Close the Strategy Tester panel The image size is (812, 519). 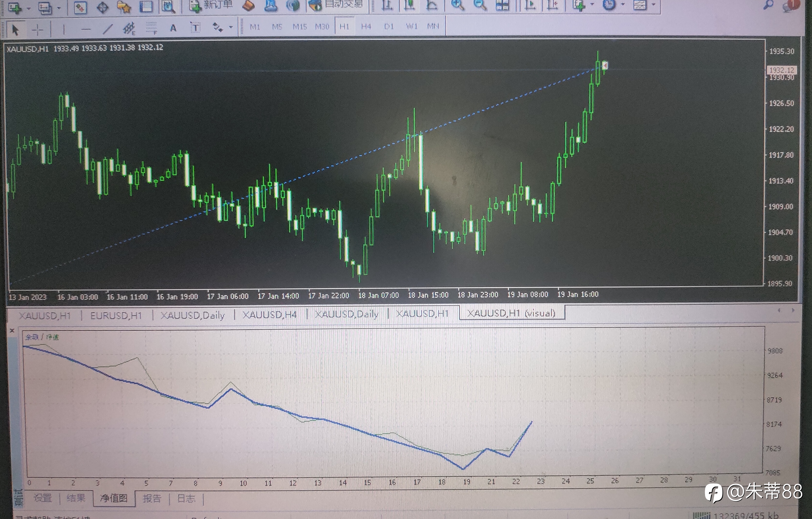[12, 331]
